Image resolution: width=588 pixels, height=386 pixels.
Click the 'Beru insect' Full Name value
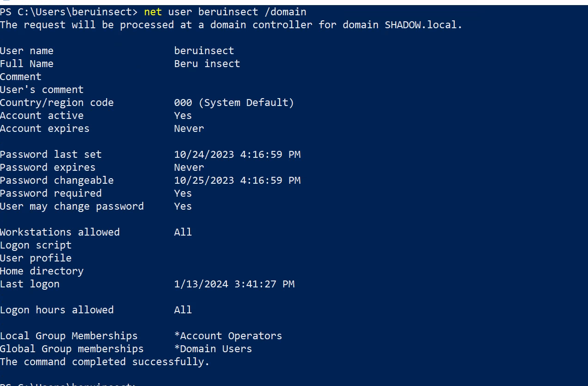pyautogui.click(x=207, y=63)
